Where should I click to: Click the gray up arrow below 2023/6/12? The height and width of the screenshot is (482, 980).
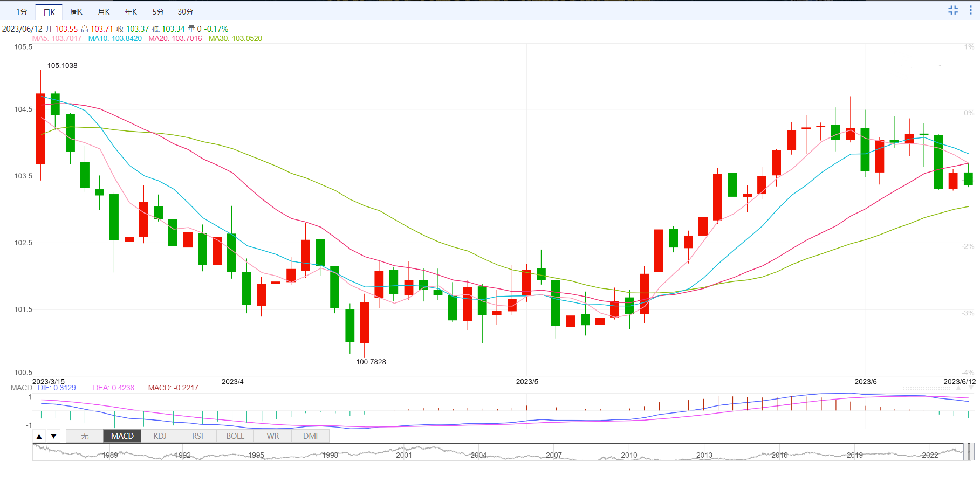coord(958,388)
